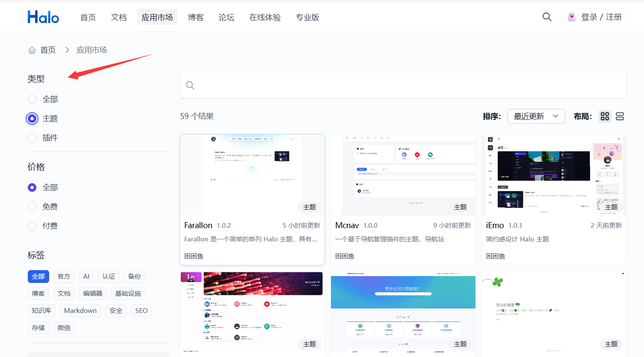Select the 全部 tag filter
This screenshot has width=644, height=357.
pos(38,277)
